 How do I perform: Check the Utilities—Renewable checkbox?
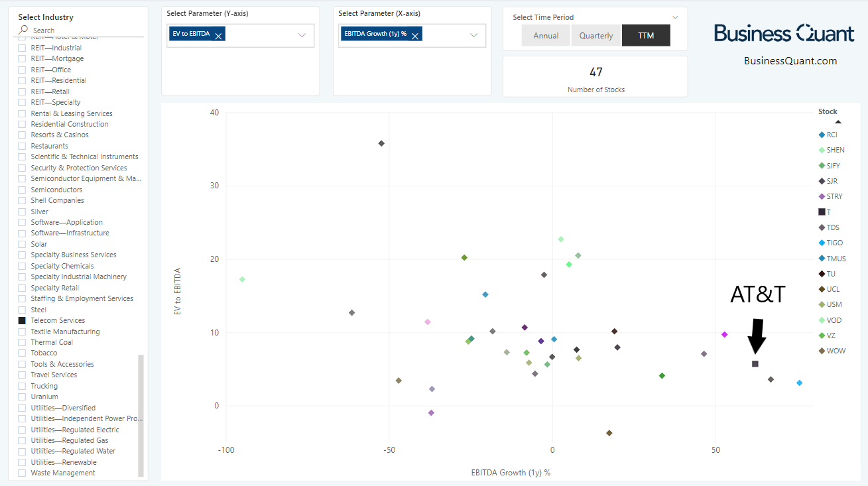(22, 462)
